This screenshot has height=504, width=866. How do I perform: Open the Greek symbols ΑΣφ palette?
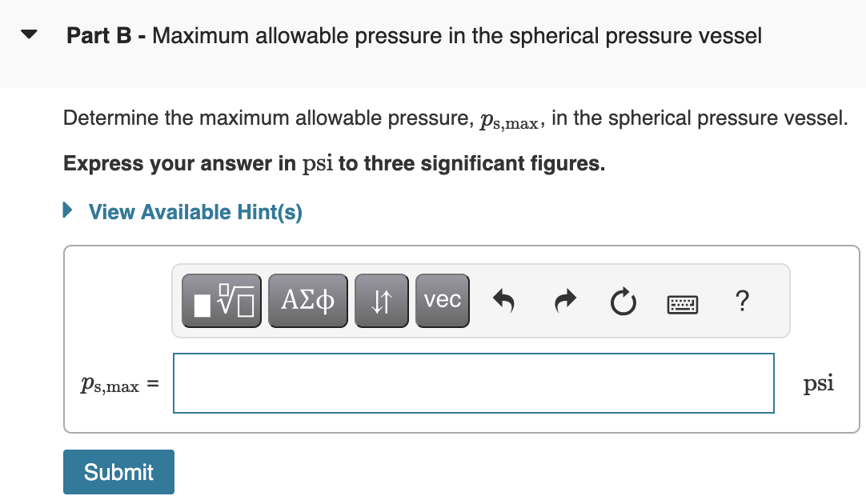[307, 300]
